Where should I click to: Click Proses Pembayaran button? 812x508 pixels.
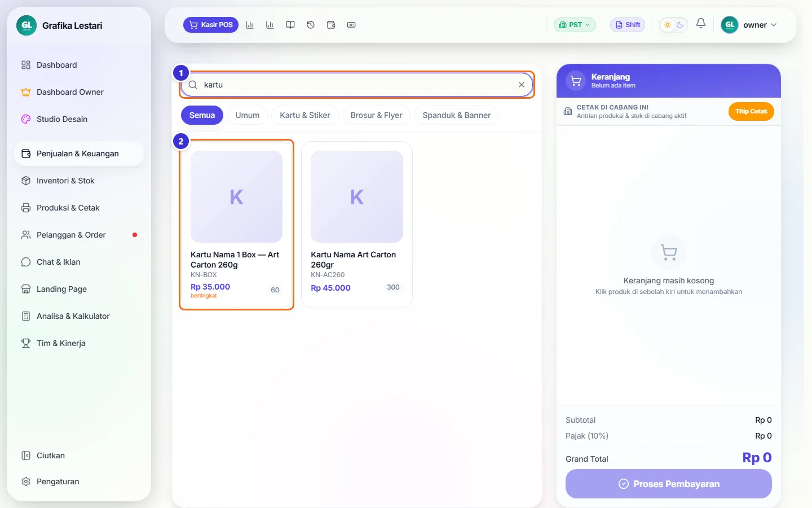click(x=669, y=484)
